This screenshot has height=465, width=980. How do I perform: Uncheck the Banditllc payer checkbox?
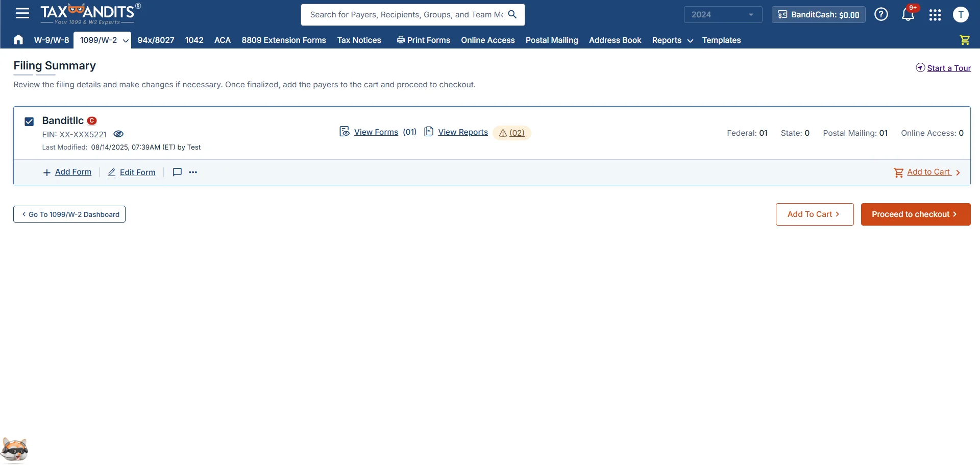click(x=29, y=121)
